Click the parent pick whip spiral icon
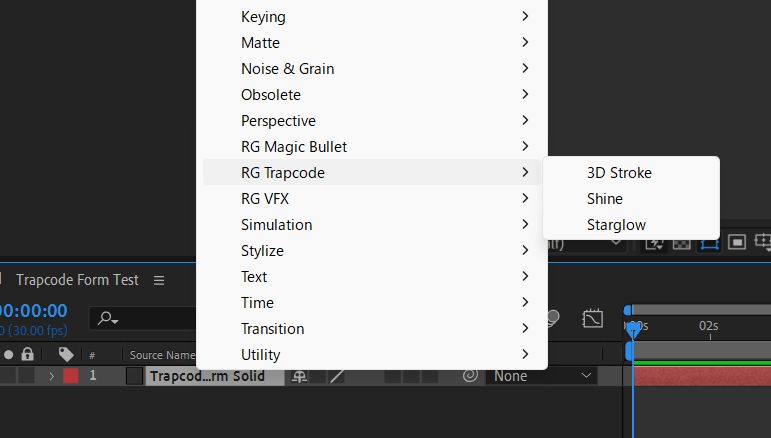This screenshot has height=438, width=771. (470, 376)
